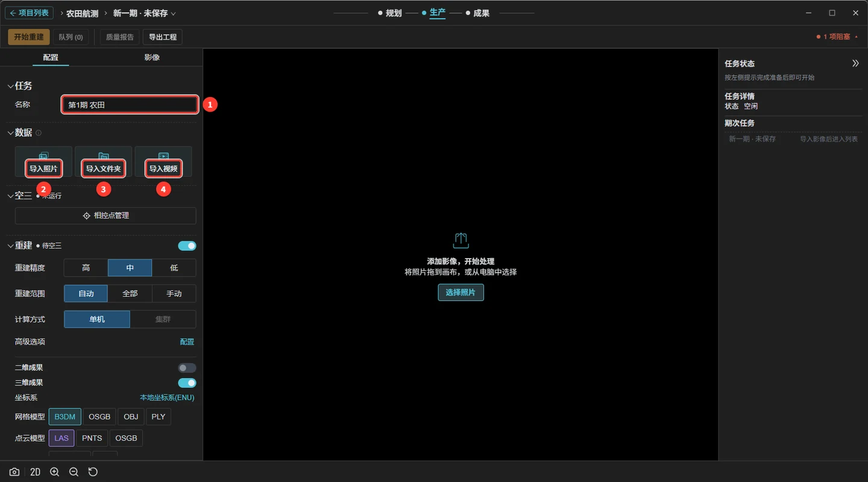Click the 导入视频 import card
Screen dimensions: 868x482
point(163,162)
